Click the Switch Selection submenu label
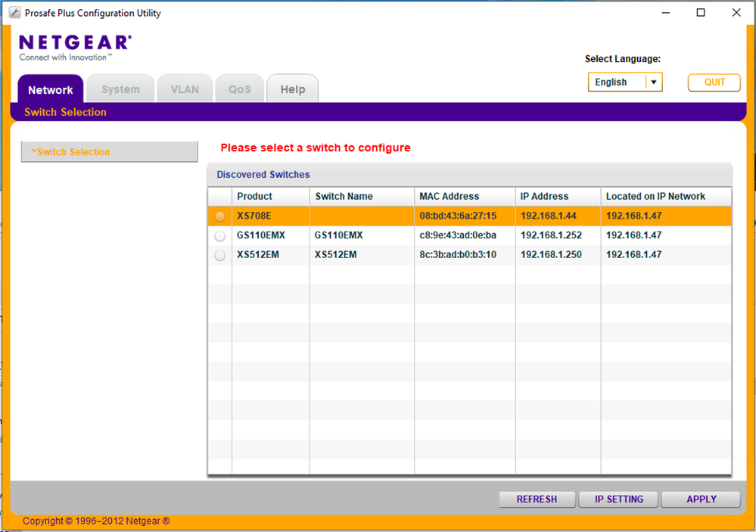 coord(65,112)
